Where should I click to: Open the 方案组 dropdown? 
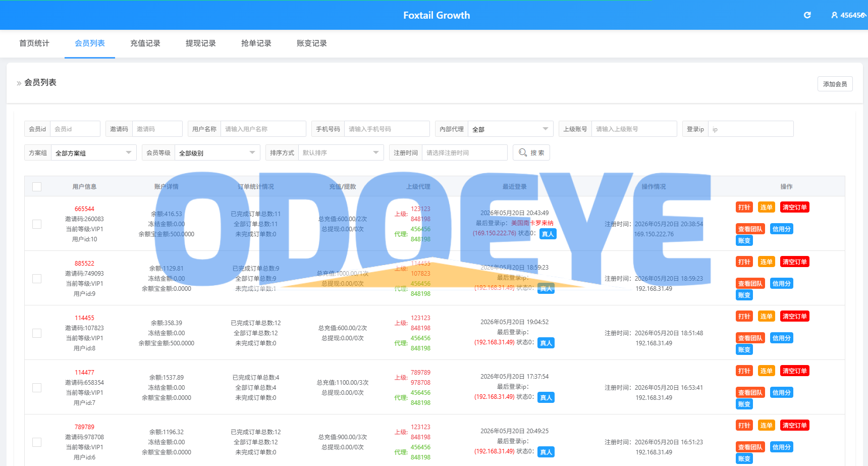93,153
